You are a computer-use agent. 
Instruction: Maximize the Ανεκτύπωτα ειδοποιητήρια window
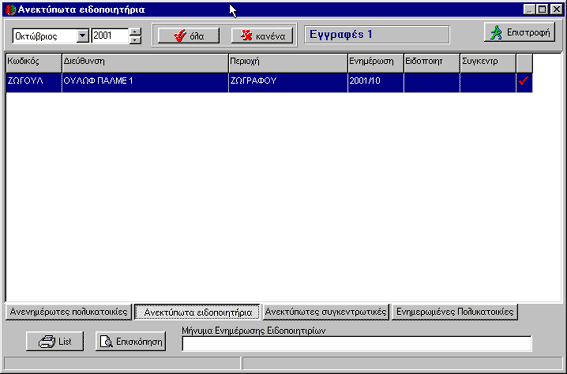point(542,9)
